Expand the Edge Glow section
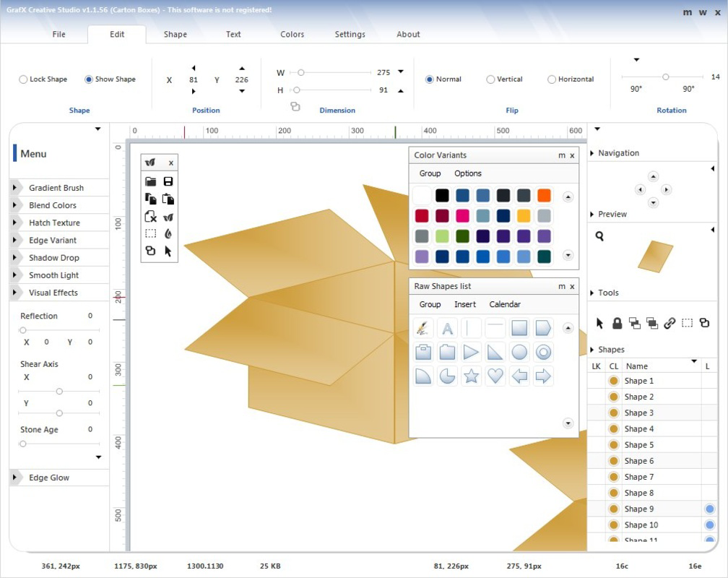Image resolution: width=728 pixels, height=578 pixels. click(x=15, y=477)
